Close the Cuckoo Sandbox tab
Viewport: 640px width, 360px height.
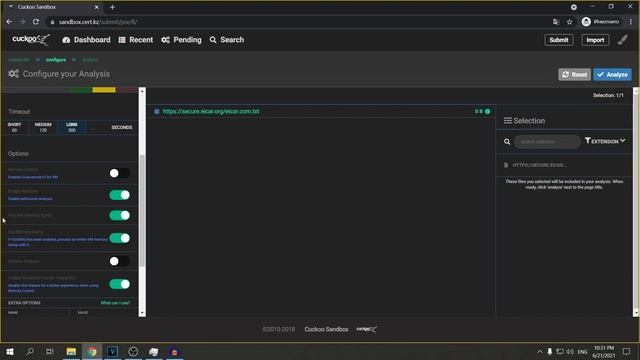[x=96, y=7]
